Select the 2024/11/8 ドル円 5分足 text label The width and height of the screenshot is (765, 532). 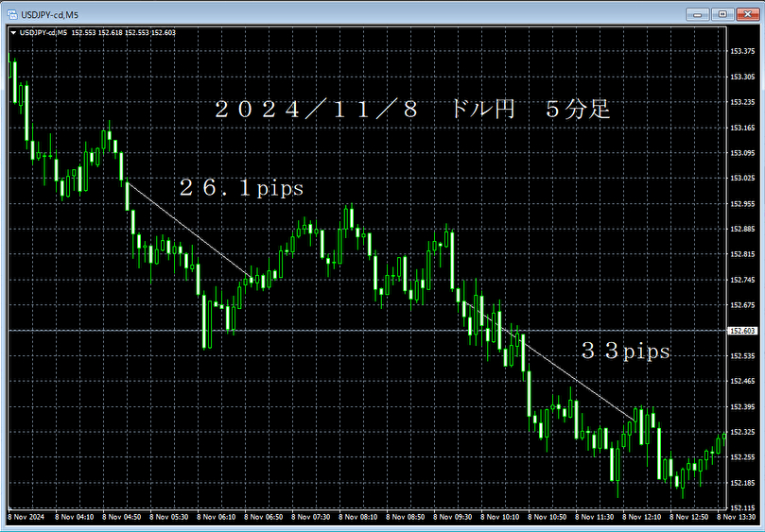tap(412, 110)
